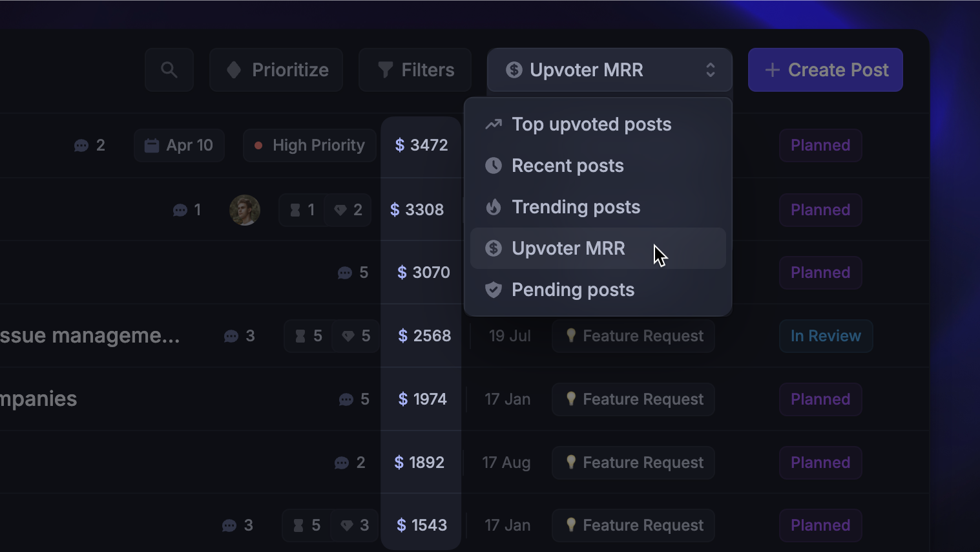This screenshot has height=552, width=980.
Task: Click the calendar icon next to Apr 10
Action: [x=151, y=145]
